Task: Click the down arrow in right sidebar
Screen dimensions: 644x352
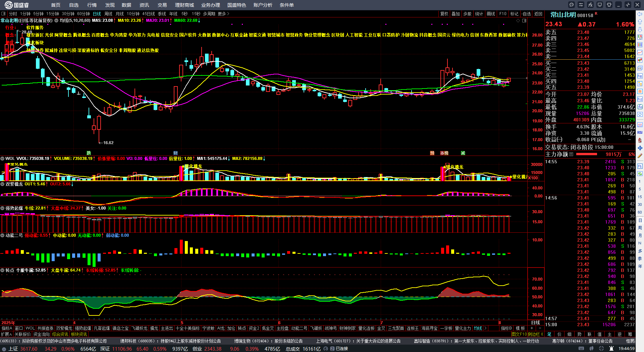Action: pyautogui.click(x=640, y=30)
